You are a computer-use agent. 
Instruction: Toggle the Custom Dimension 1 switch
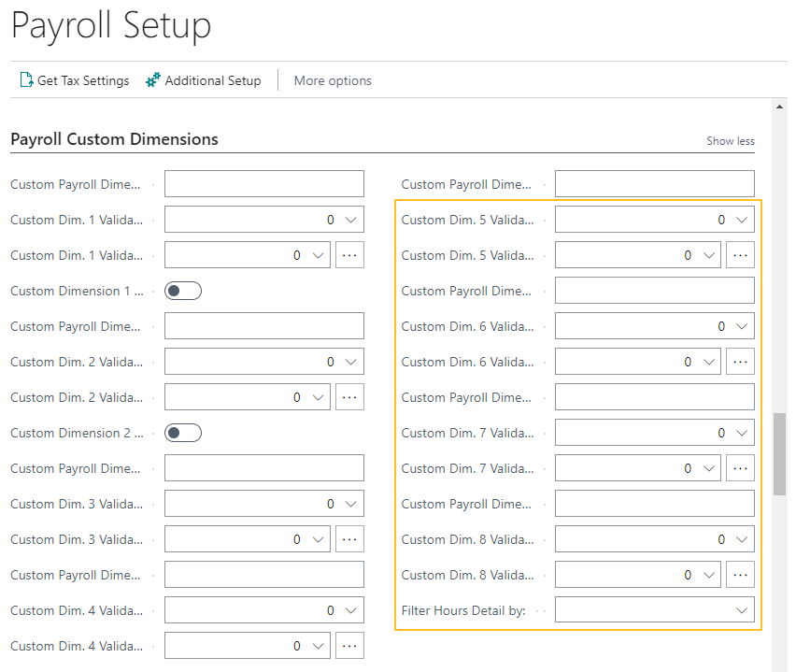click(x=183, y=291)
